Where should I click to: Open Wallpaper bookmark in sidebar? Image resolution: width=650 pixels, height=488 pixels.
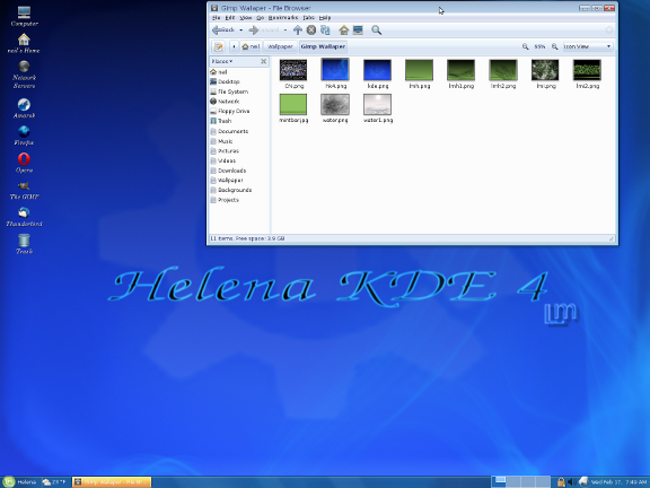(239, 180)
